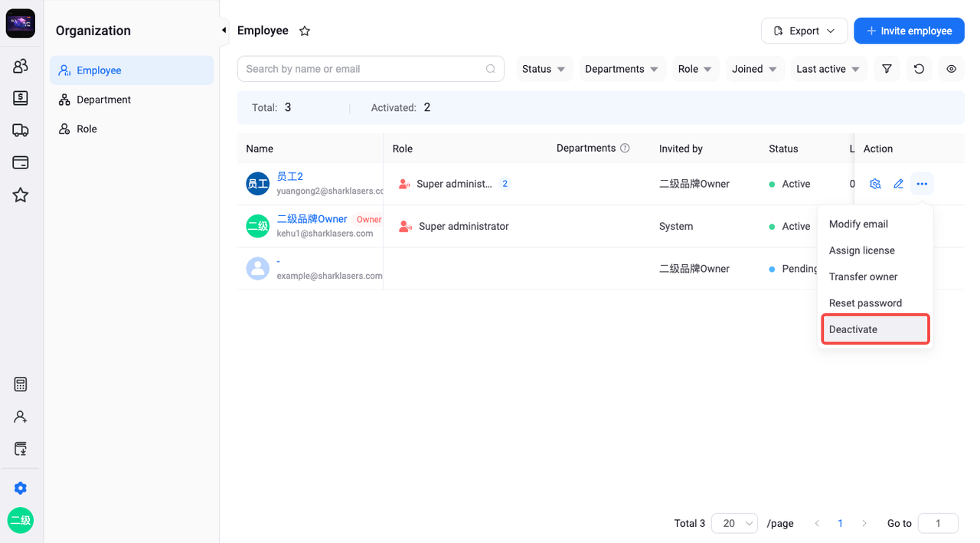
Task: Click the app logo thumbnail at top-left
Action: click(x=21, y=24)
